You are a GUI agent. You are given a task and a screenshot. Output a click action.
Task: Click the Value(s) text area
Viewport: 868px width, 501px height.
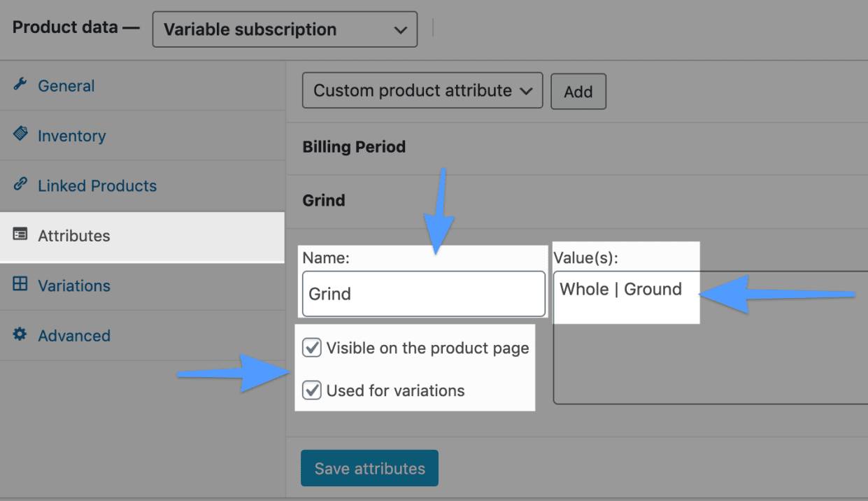point(711,337)
